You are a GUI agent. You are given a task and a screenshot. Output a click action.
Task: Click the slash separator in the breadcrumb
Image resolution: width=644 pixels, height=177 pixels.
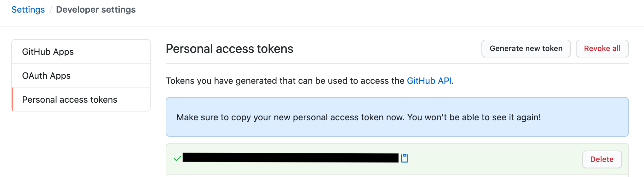[x=50, y=10]
